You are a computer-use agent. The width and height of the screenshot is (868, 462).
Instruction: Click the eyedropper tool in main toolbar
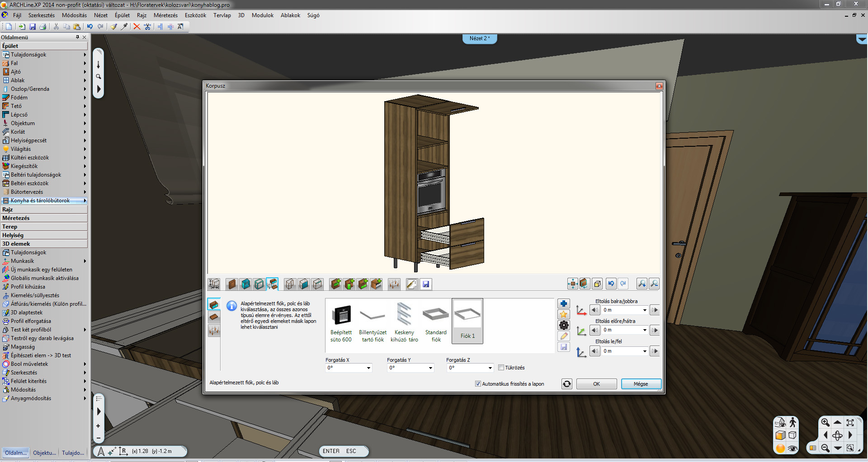pyautogui.click(x=124, y=27)
